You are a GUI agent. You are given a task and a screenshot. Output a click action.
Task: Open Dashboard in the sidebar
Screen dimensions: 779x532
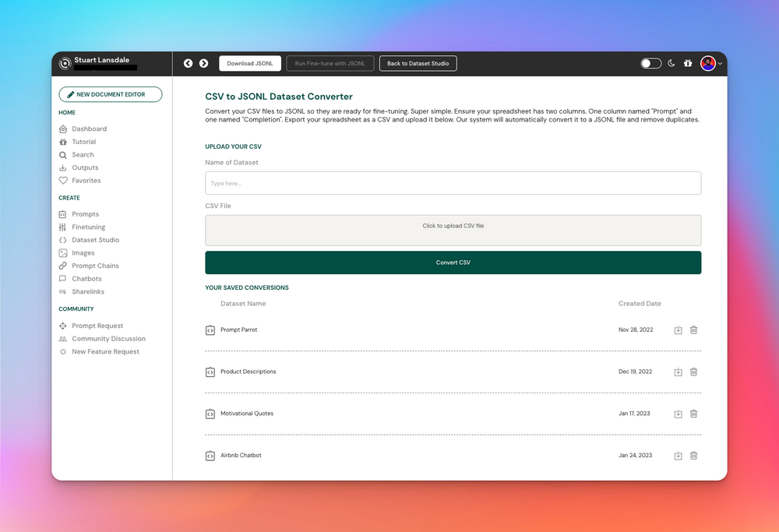coord(83,129)
